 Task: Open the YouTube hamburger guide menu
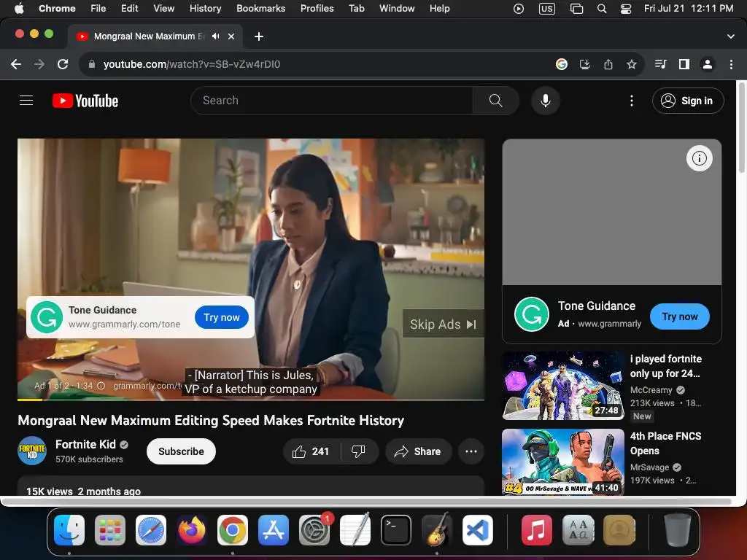[x=26, y=101]
